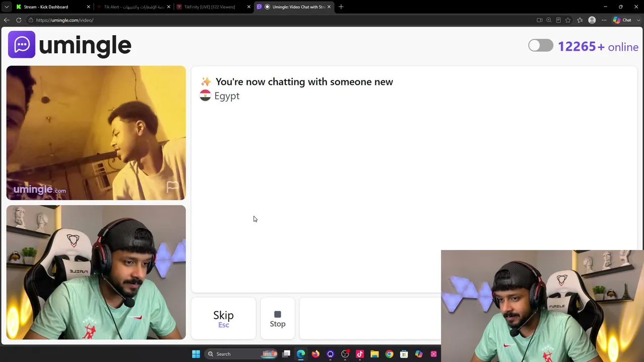Switch to the Stream - Kick Dashboard tab
The width and height of the screenshot is (644, 362).
(x=52, y=7)
